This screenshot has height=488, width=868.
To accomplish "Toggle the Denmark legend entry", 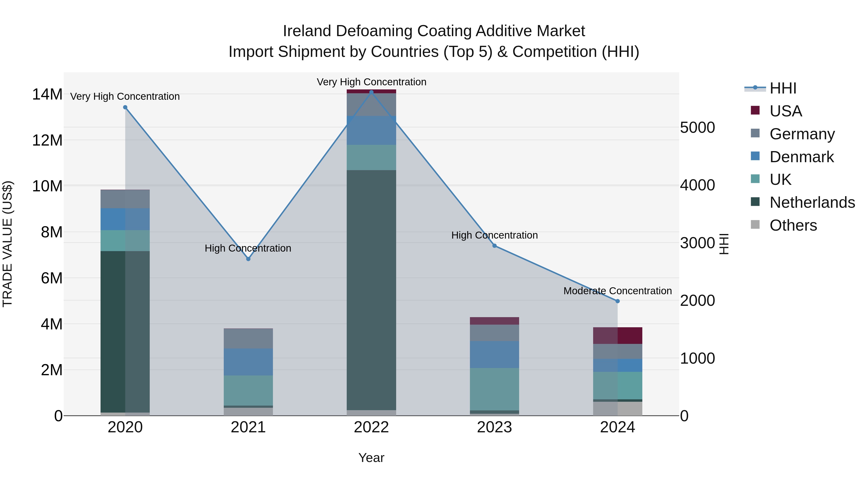I will [792, 157].
